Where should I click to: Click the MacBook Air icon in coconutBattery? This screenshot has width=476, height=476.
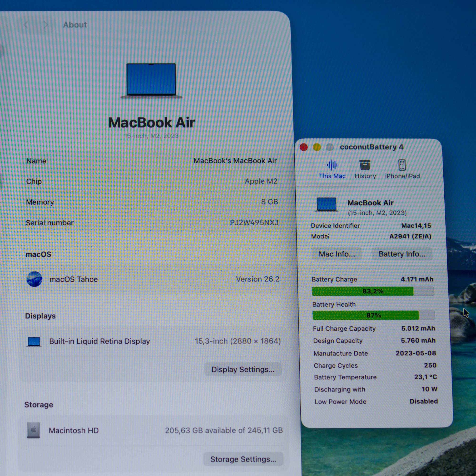pyautogui.click(x=327, y=204)
